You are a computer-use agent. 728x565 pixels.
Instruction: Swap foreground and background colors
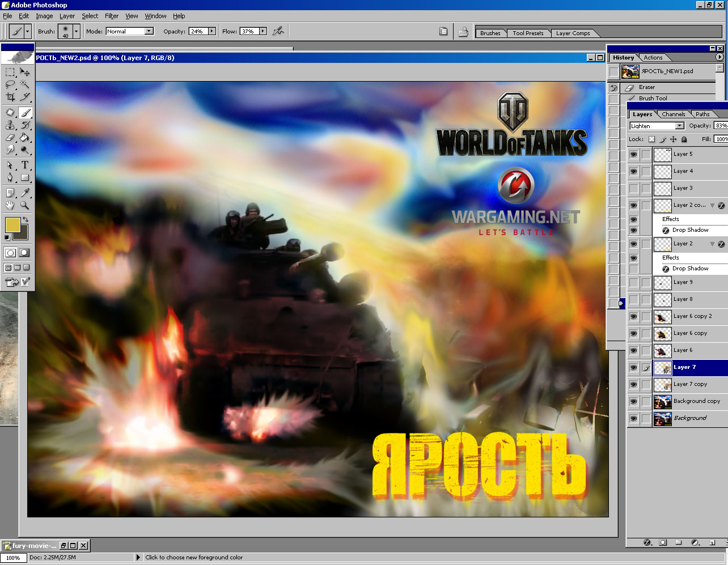click(26, 219)
